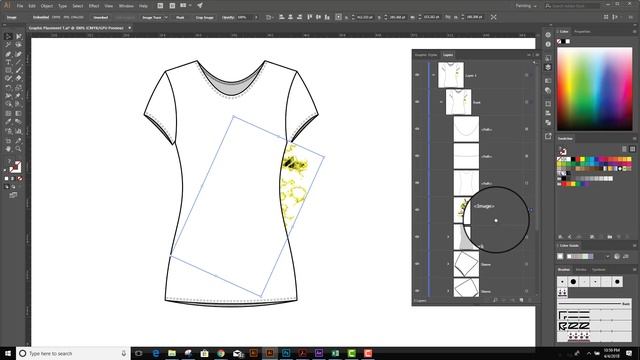Select the black swatch in Swatches
The image size is (640, 360).
pyautogui.click(x=573, y=159)
